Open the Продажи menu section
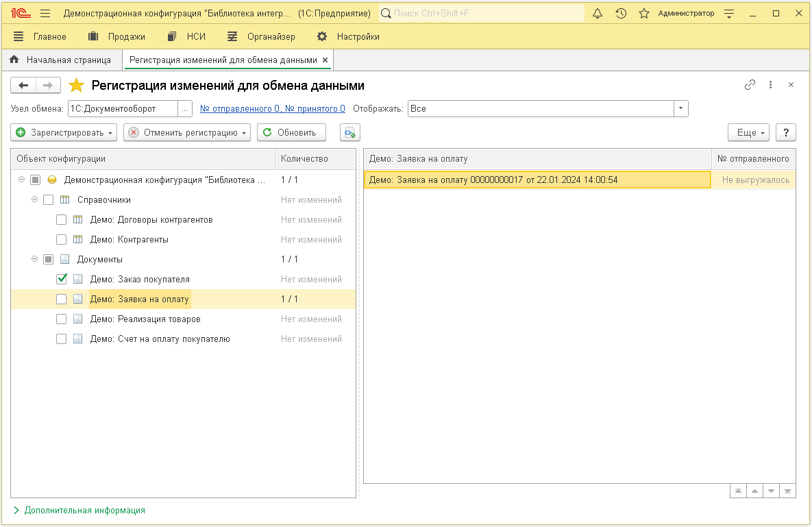Screen dimensions: 812x527 117,36
